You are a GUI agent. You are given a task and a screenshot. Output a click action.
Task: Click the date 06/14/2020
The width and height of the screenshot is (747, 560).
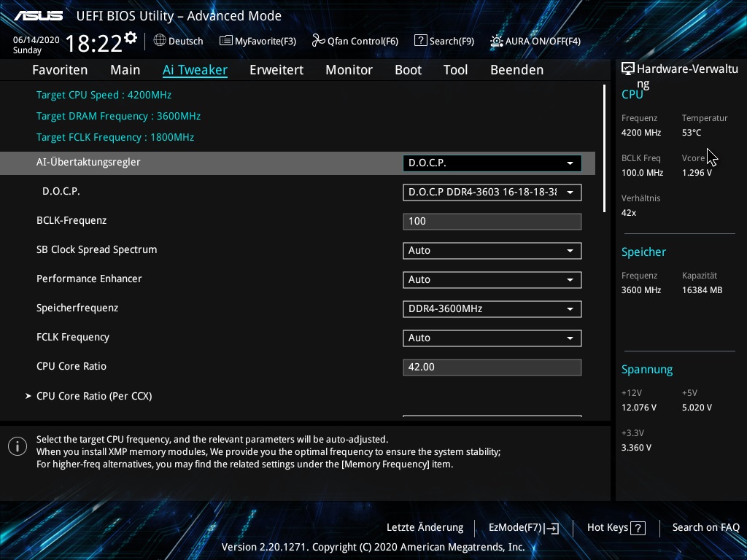click(x=36, y=40)
